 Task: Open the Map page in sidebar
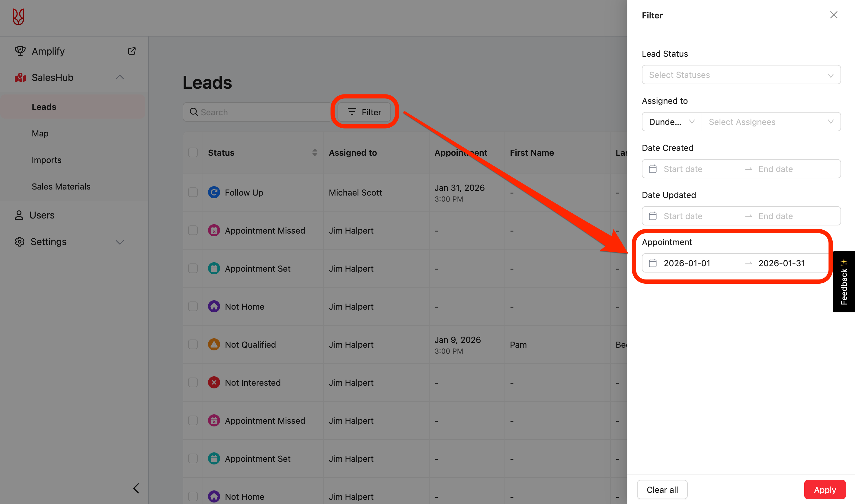point(40,133)
